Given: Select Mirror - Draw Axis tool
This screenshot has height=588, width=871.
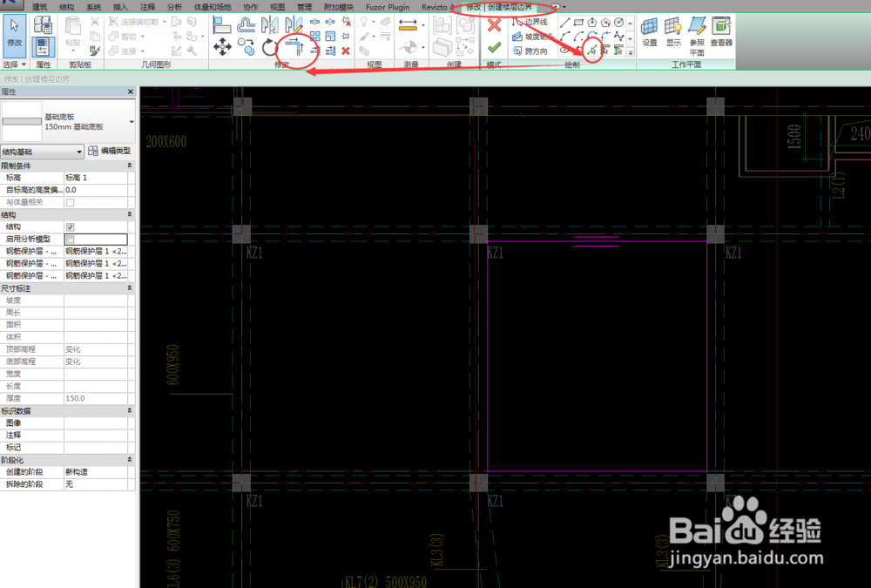Looking at the screenshot, I should pos(294,25).
